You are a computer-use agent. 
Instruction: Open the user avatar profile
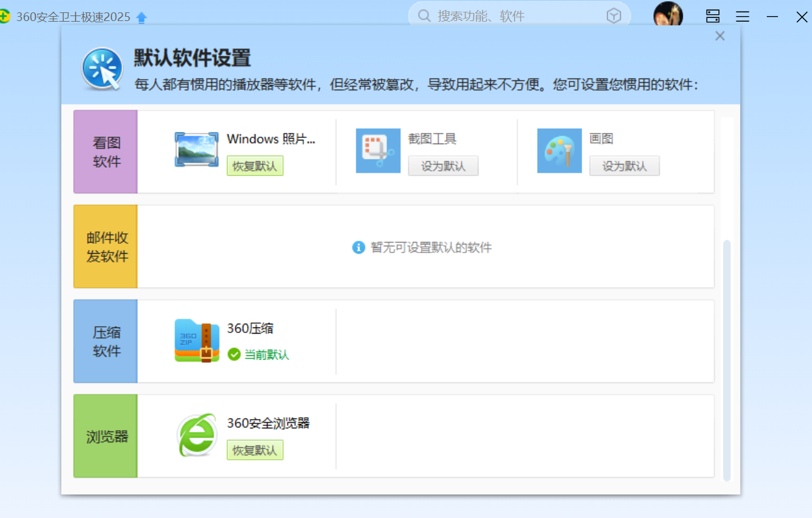[668, 15]
